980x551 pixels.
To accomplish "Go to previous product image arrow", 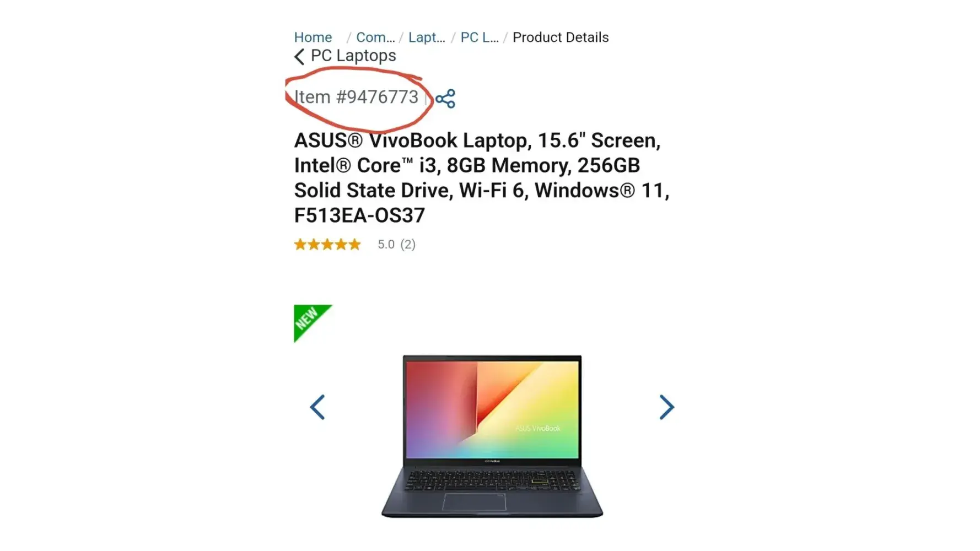I will click(317, 407).
